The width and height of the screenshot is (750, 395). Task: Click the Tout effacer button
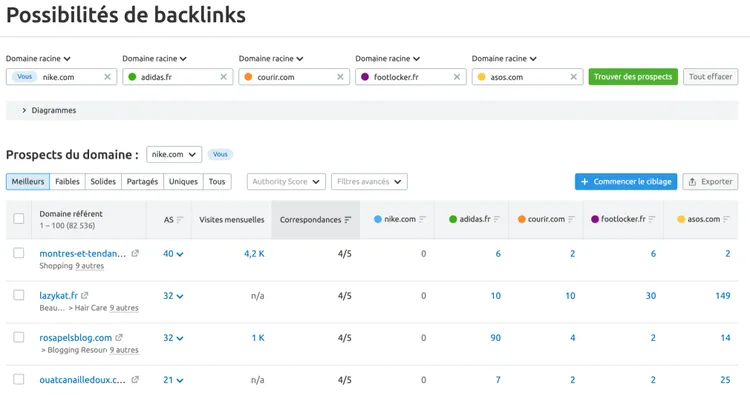tap(711, 77)
